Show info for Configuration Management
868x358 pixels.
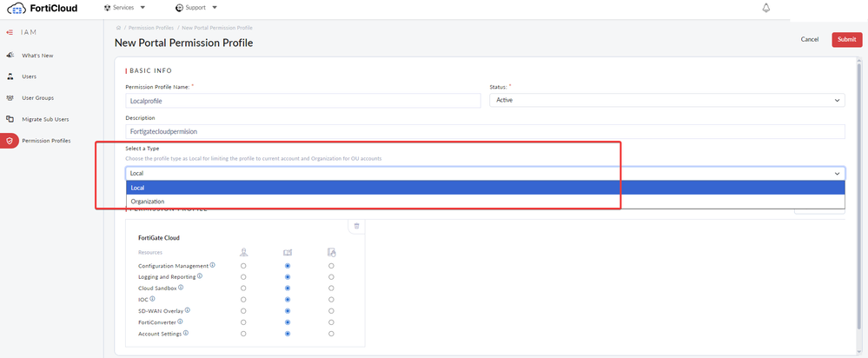[x=212, y=265]
